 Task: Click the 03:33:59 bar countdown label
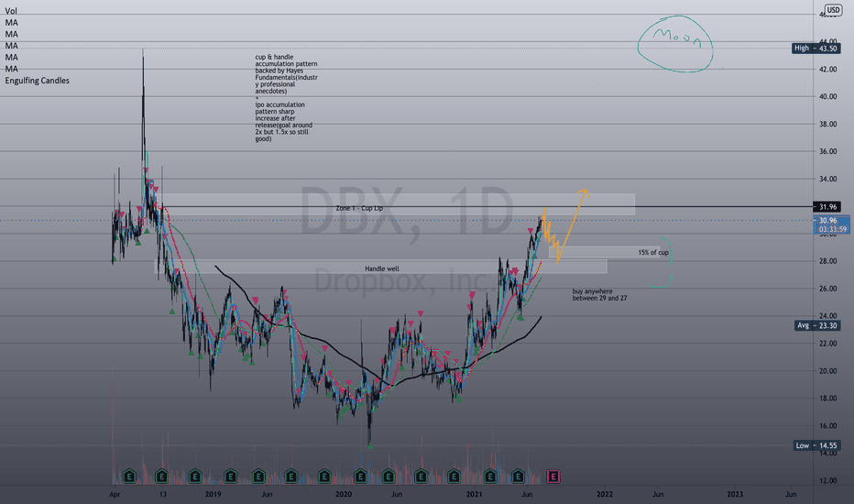pos(832,229)
